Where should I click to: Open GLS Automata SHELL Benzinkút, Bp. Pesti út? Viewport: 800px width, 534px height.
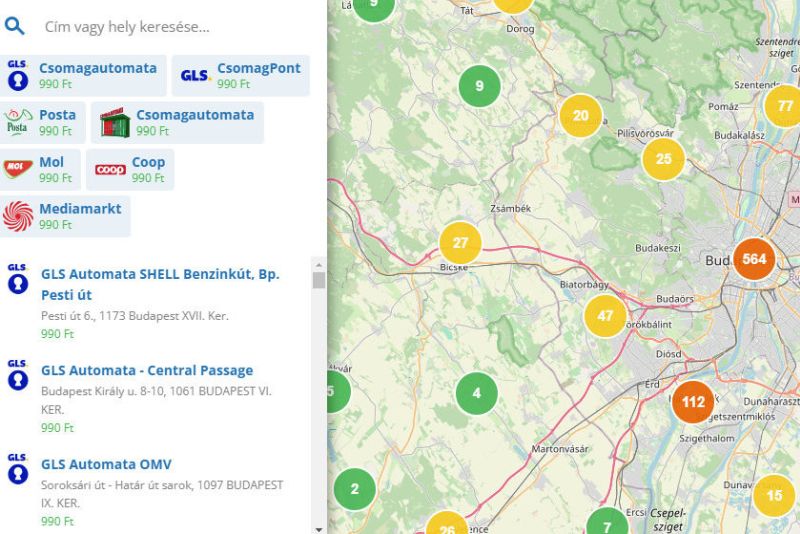tap(160, 284)
